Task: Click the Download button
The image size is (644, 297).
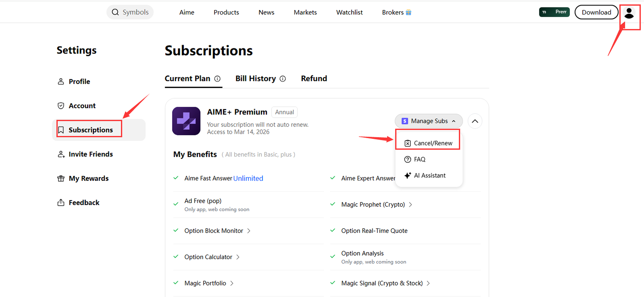Action: coord(596,12)
